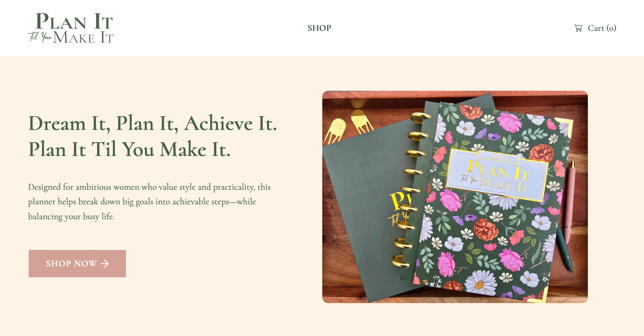Viewport: 644px width, 336px height.
Task: Click the shopping cart icon
Action: (x=578, y=28)
